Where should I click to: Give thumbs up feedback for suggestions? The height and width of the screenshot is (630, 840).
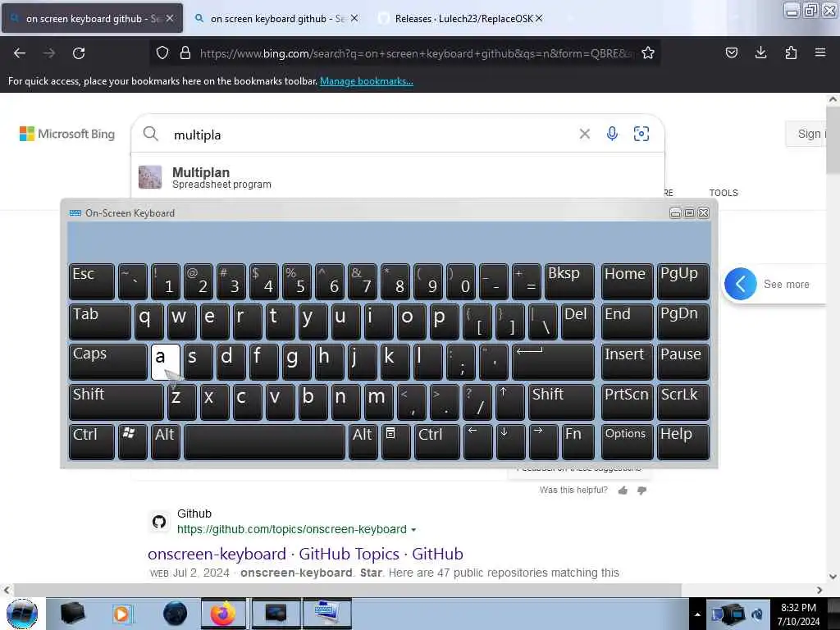click(623, 491)
